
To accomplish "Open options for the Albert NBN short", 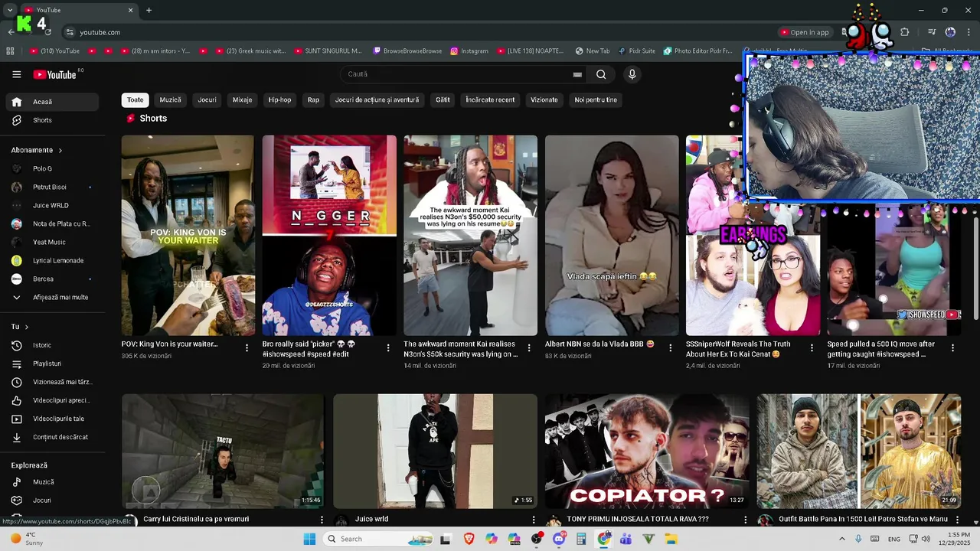I will (671, 347).
